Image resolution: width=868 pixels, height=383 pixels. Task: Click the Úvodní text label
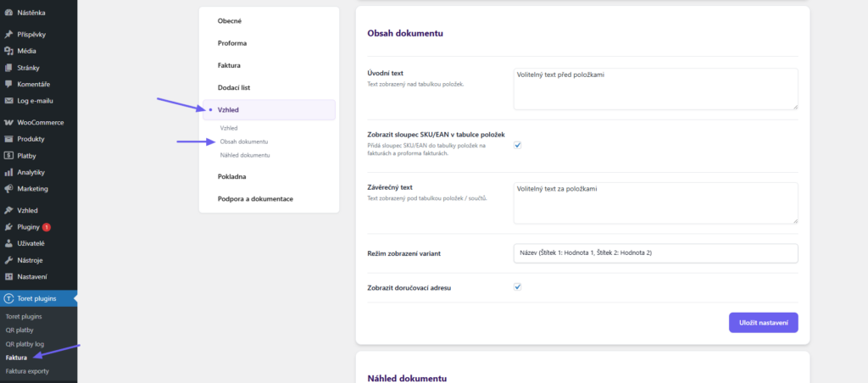386,73
